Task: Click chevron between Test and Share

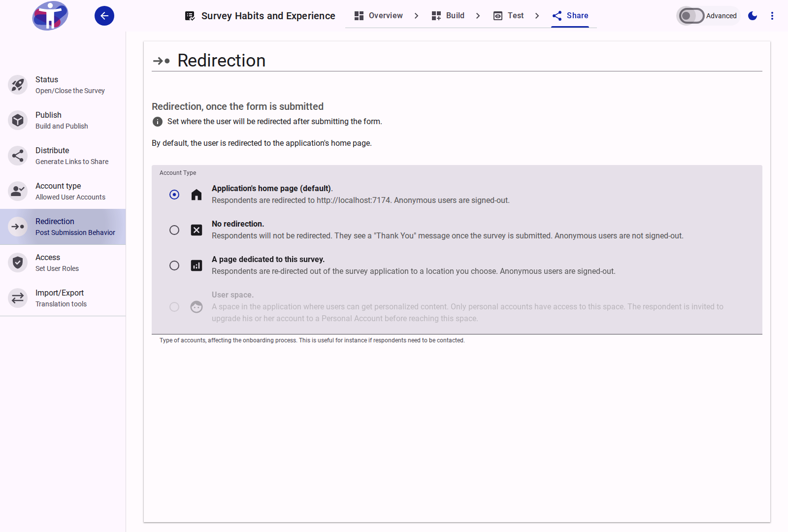Action: click(x=537, y=16)
